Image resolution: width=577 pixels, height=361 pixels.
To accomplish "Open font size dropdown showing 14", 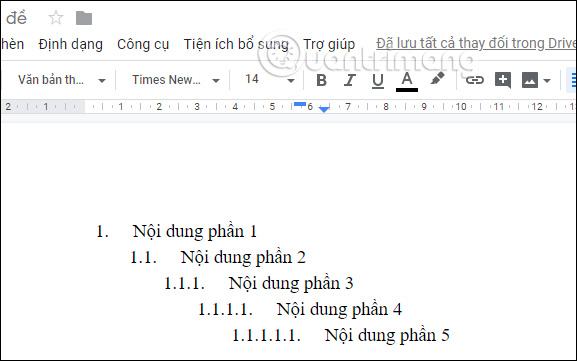I will (x=270, y=79).
